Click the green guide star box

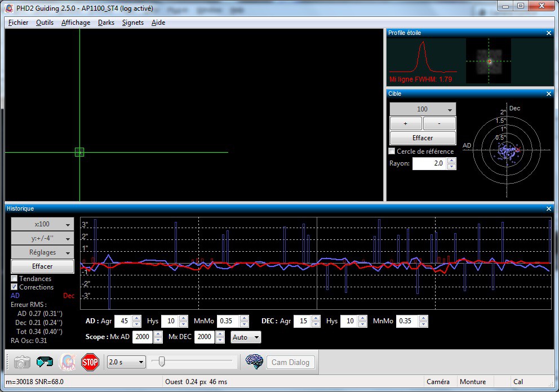[79, 152]
